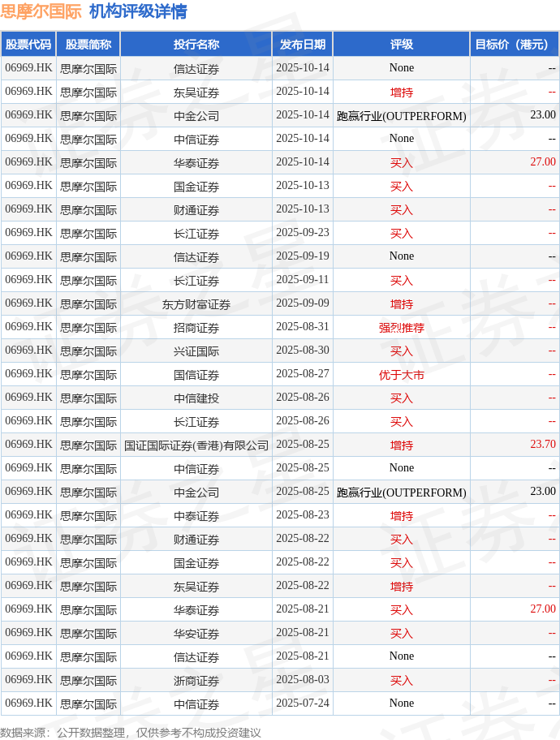The width and height of the screenshot is (560, 740).
Task: Select the 浙商证券 broker cell
Action: (196, 681)
